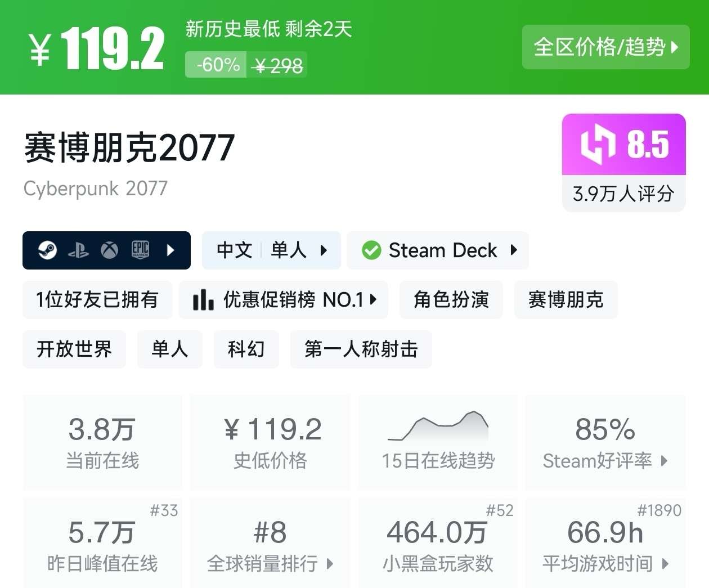Select the 角色扮演 tag

[x=451, y=300]
